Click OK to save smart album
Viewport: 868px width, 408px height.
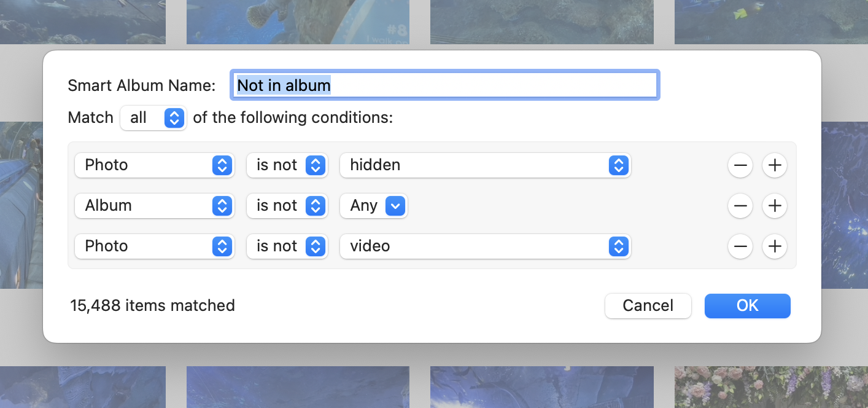click(747, 306)
